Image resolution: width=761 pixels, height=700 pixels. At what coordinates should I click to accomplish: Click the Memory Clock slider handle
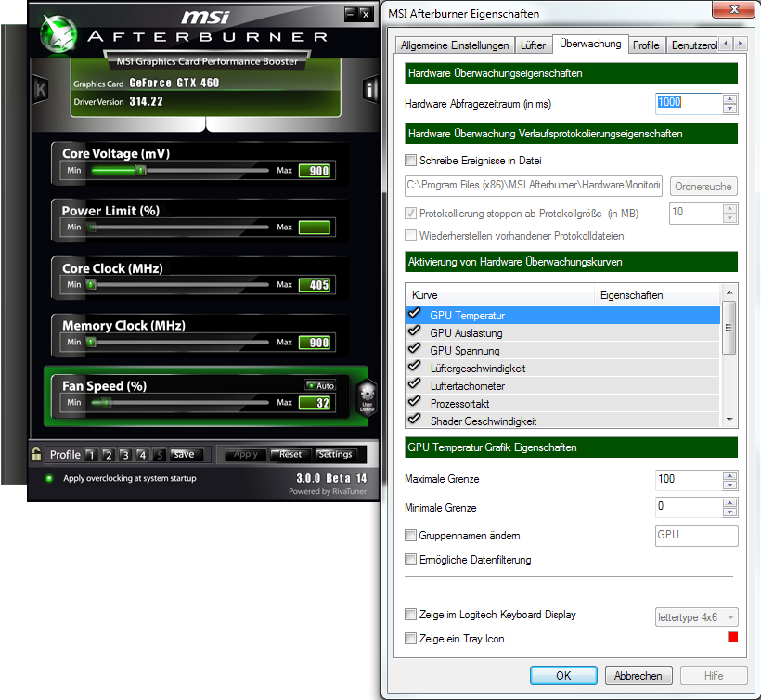pos(91,342)
